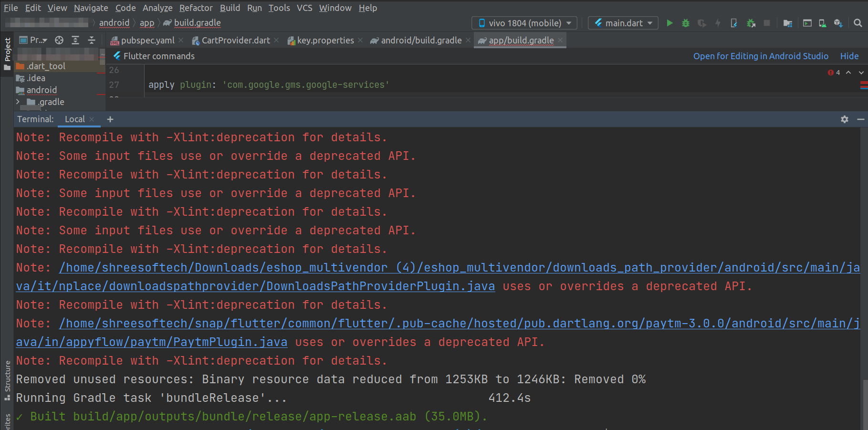Viewport: 868px width, 430px height.
Task: Open Search Everywhere magnifier icon
Action: [858, 23]
